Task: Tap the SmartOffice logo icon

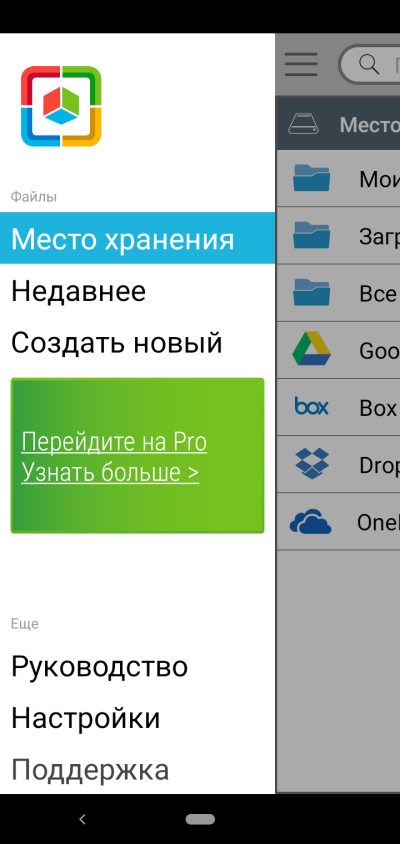Action: 61,106
